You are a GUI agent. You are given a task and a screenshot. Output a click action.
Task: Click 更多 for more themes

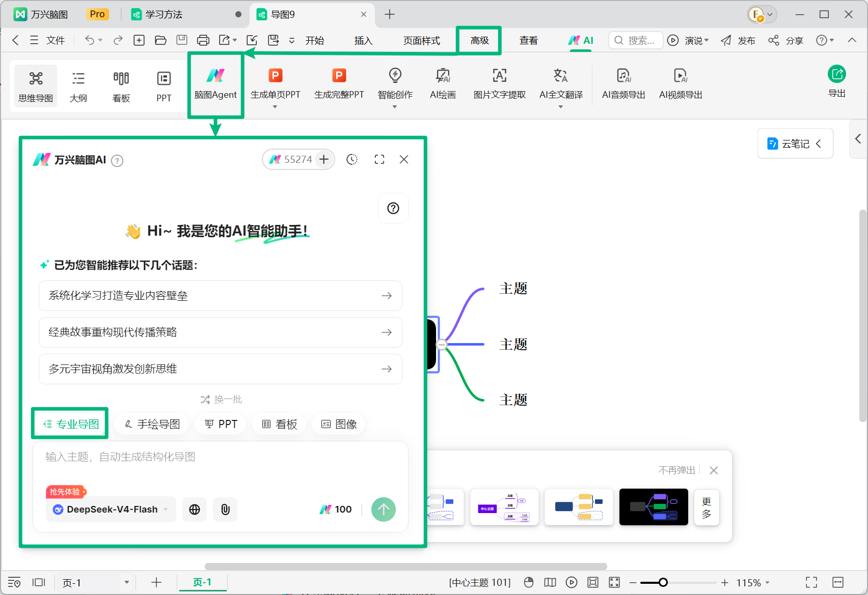tap(707, 507)
